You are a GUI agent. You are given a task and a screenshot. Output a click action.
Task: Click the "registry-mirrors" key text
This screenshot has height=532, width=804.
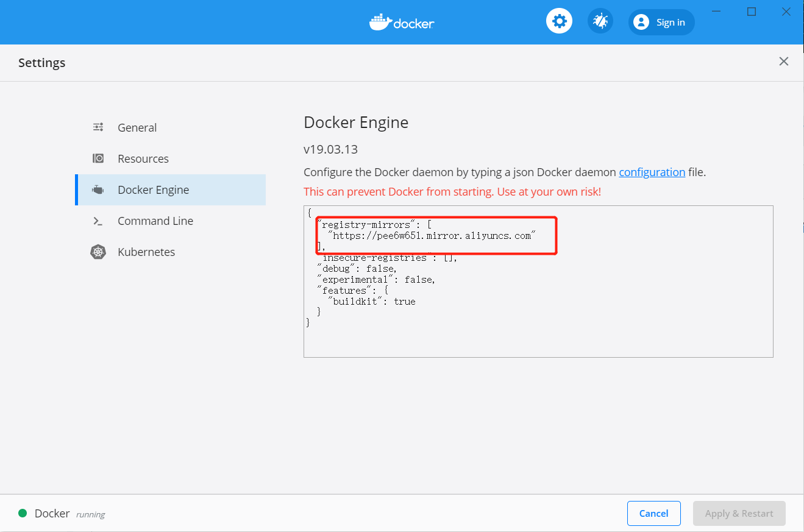pos(366,224)
